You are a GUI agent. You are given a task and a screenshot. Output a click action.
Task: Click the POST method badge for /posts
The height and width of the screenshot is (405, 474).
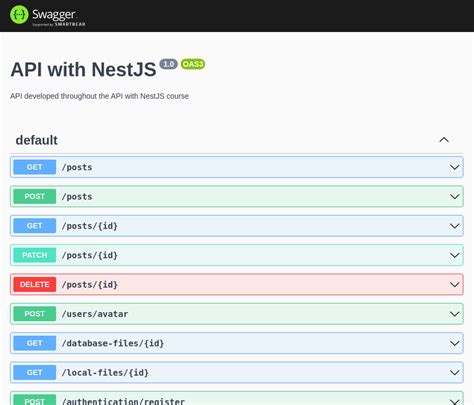(35, 196)
